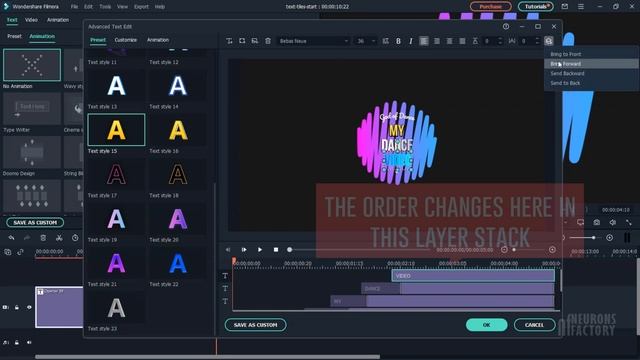Screen dimensions: 640x360
Task: Justify text alignment
Action: pos(462,41)
